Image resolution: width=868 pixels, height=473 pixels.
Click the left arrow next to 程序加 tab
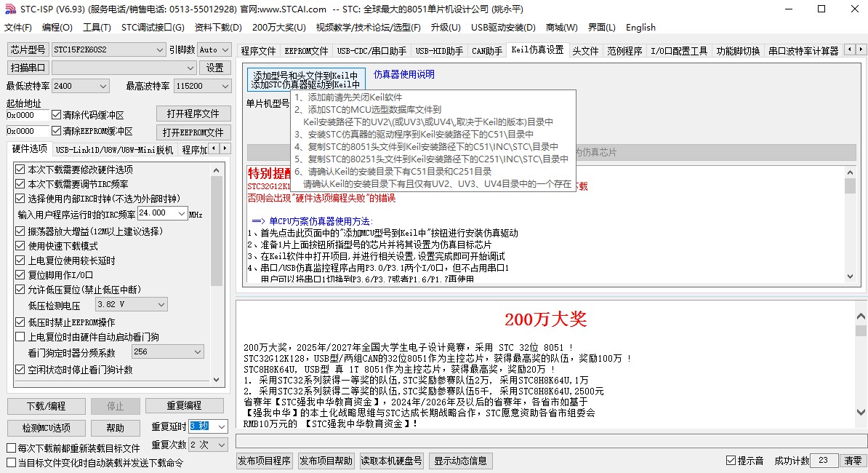214,148
